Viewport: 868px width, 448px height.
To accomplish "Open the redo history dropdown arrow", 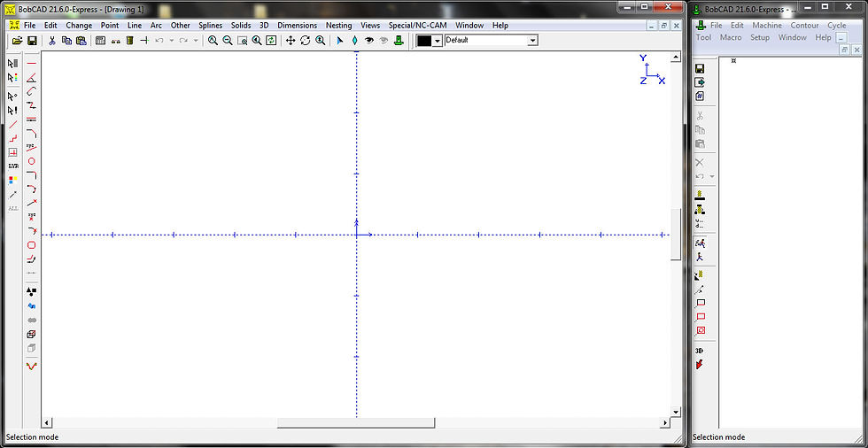I will click(x=196, y=41).
